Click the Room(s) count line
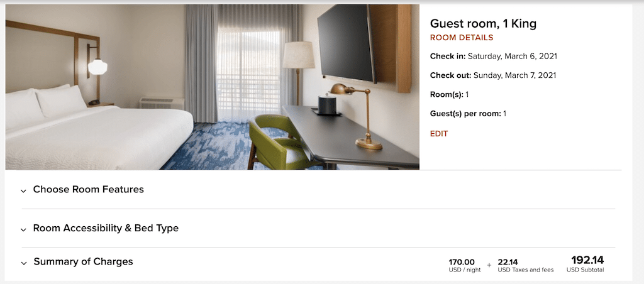The width and height of the screenshot is (644, 284). point(449,94)
